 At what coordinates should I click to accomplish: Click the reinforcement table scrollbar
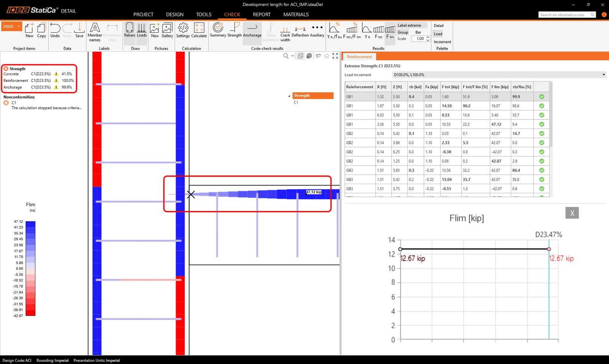[551, 114]
